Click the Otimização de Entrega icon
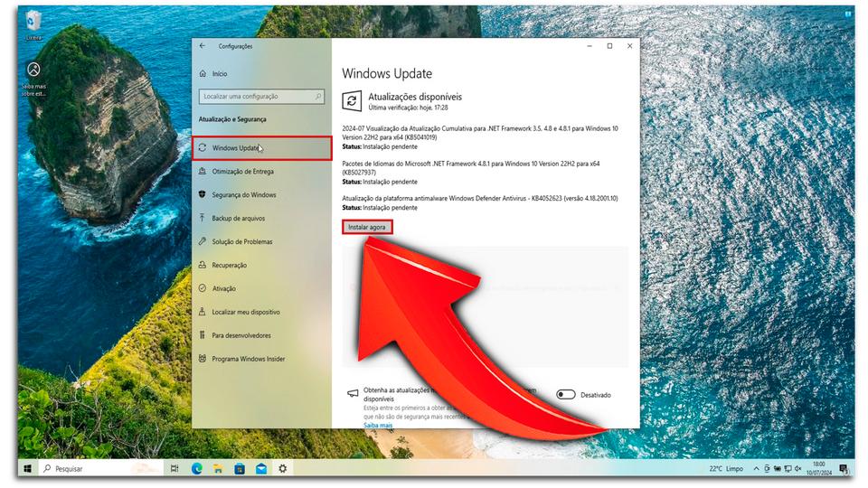This screenshot has height=488, width=868. [x=203, y=172]
